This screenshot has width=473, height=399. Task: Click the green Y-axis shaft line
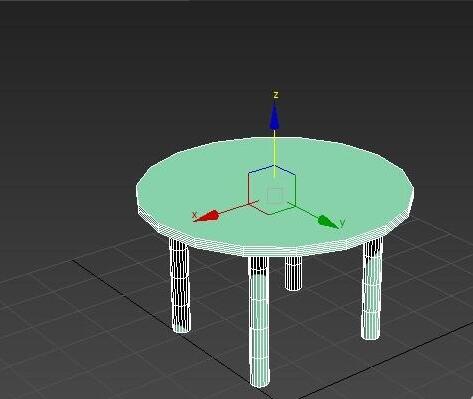pos(306,212)
